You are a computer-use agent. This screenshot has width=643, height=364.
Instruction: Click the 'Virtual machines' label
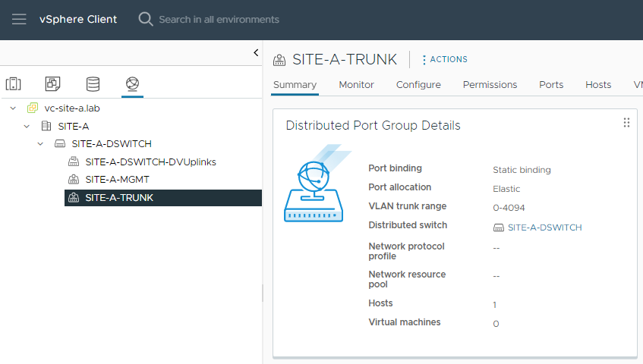[x=405, y=322]
